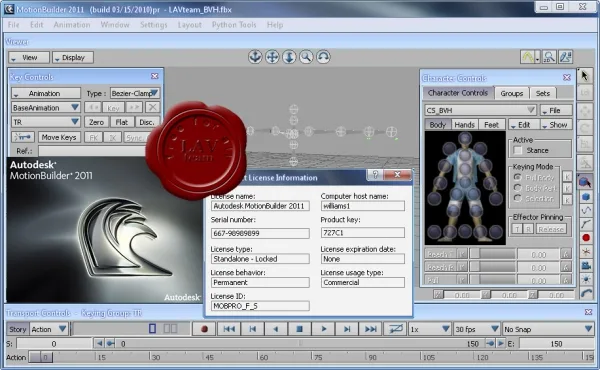Screen dimensions: 600x370
Task: Click the record button in Transport Controls
Action: point(204,329)
